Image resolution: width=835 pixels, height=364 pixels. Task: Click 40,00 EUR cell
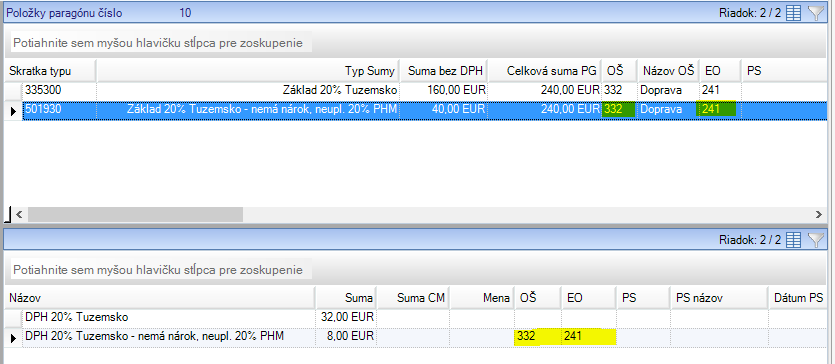coord(444,110)
